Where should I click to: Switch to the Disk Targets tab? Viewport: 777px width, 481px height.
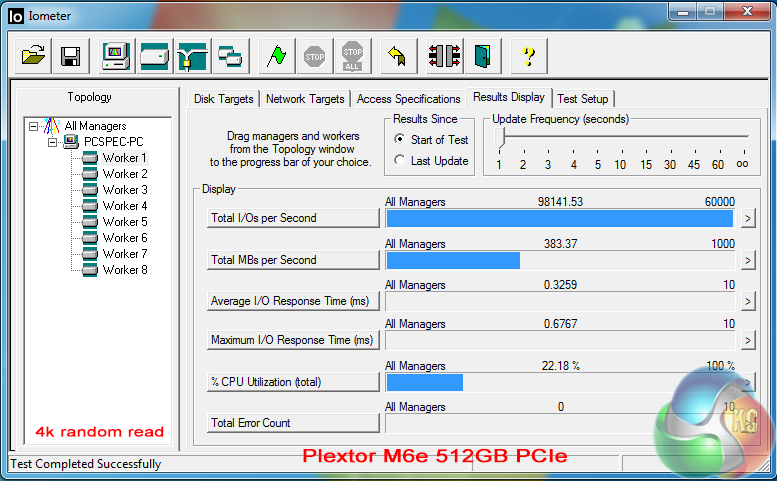coord(223,99)
